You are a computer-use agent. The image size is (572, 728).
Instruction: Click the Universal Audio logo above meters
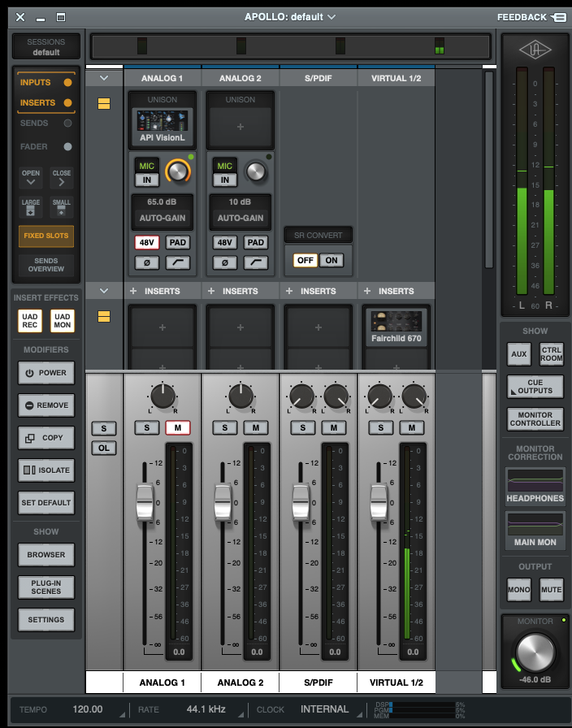point(535,50)
